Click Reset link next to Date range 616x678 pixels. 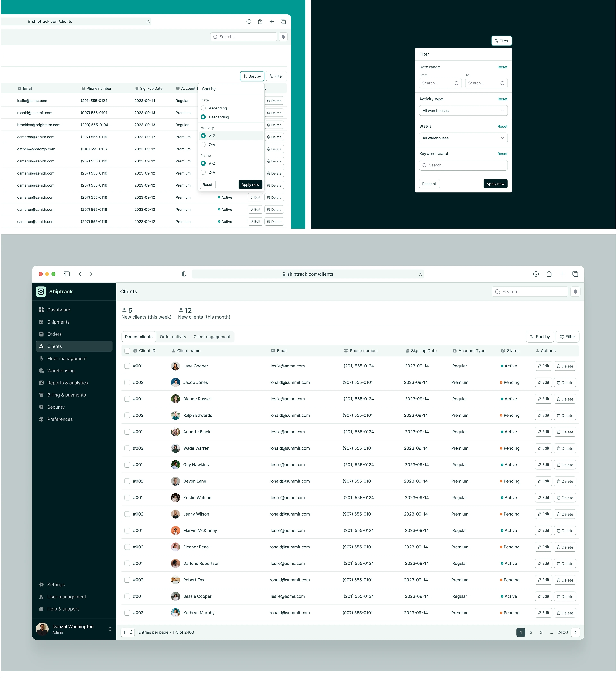tap(502, 67)
